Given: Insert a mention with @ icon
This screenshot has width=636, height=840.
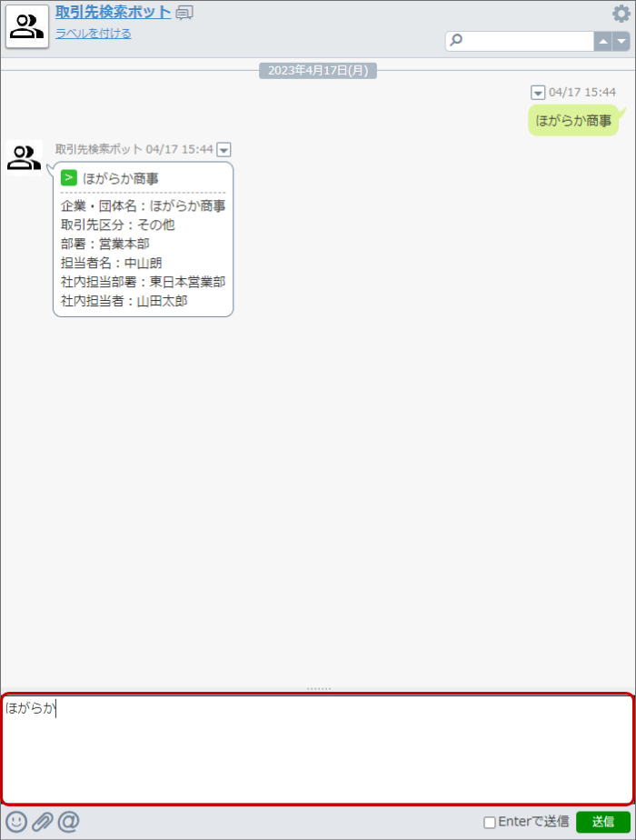Looking at the screenshot, I should click(68, 821).
